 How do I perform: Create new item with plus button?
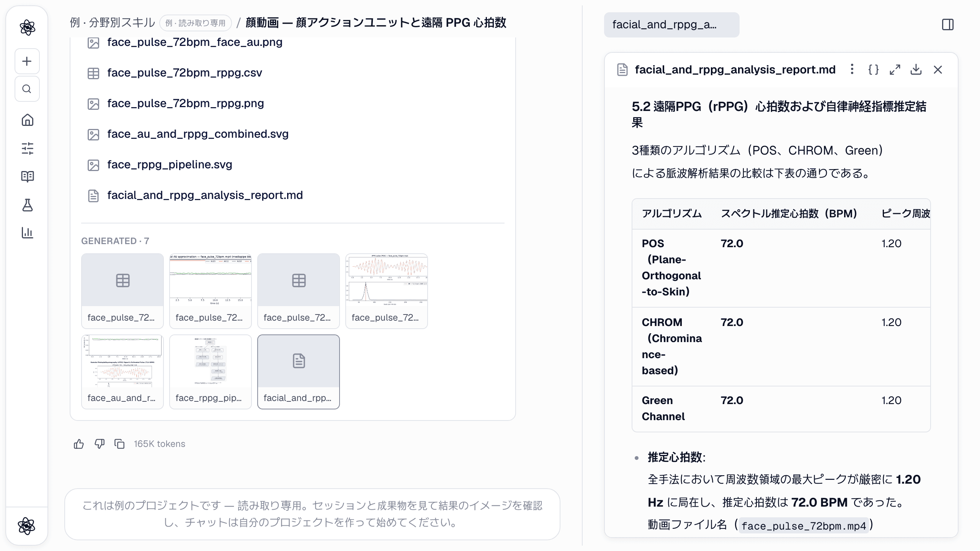click(27, 61)
